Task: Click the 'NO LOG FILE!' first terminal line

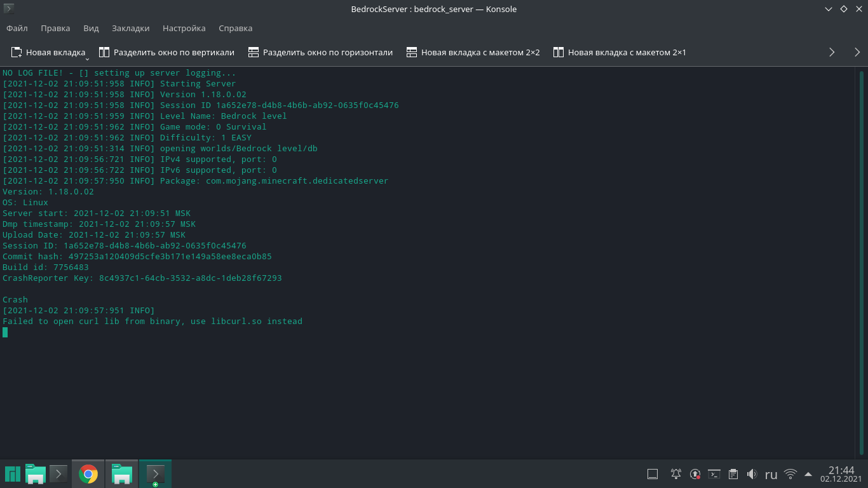Action: (x=119, y=73)
